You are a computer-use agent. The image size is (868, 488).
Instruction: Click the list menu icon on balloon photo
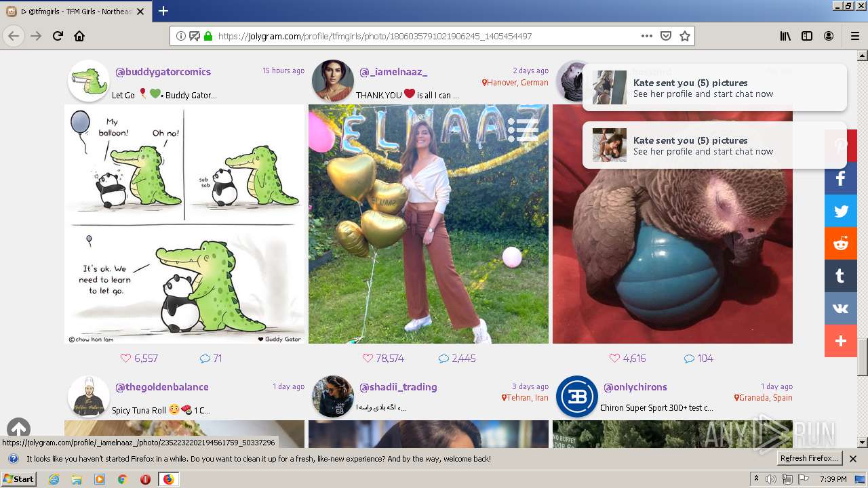[x=523, y=129]
